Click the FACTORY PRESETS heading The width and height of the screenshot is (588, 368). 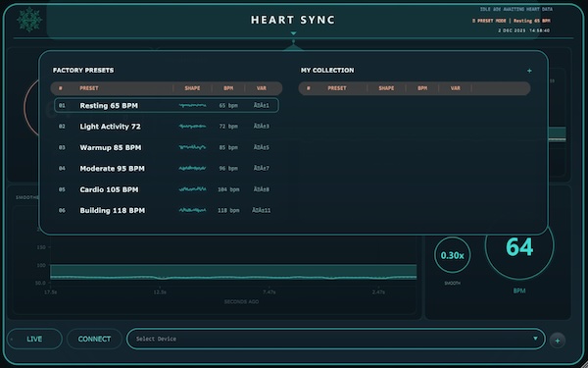point(83,71)
